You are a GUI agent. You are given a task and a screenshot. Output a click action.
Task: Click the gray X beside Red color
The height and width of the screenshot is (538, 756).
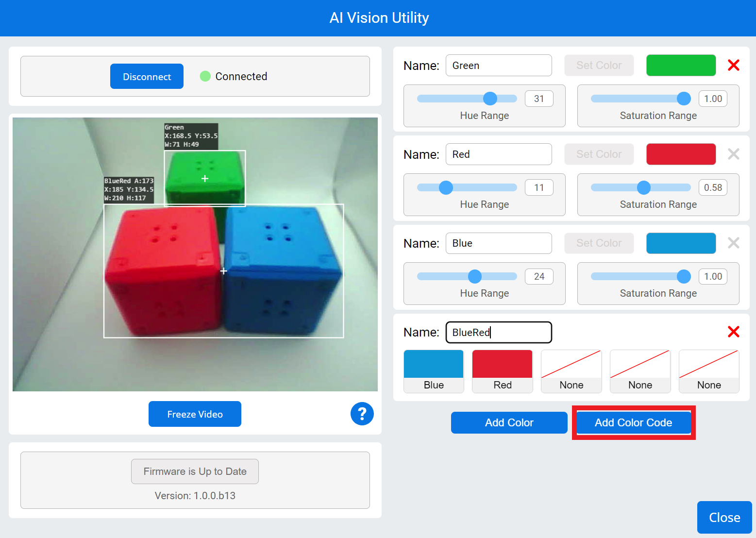[733, 154]
